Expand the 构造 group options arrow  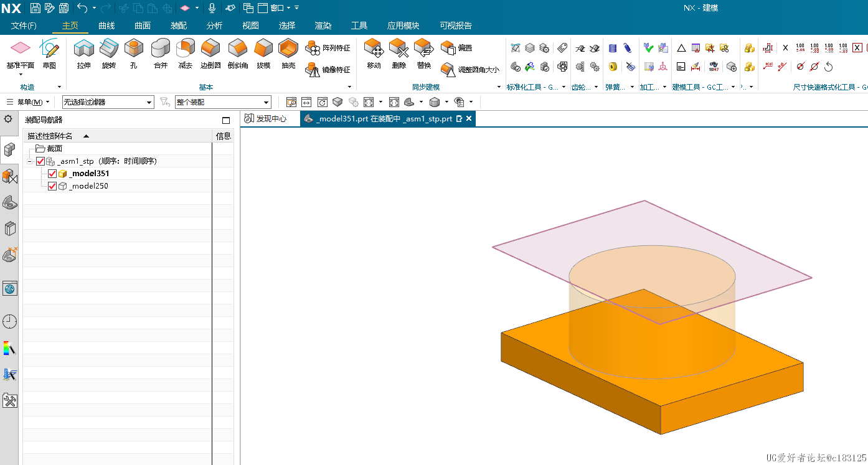click(x=60, y=87)
